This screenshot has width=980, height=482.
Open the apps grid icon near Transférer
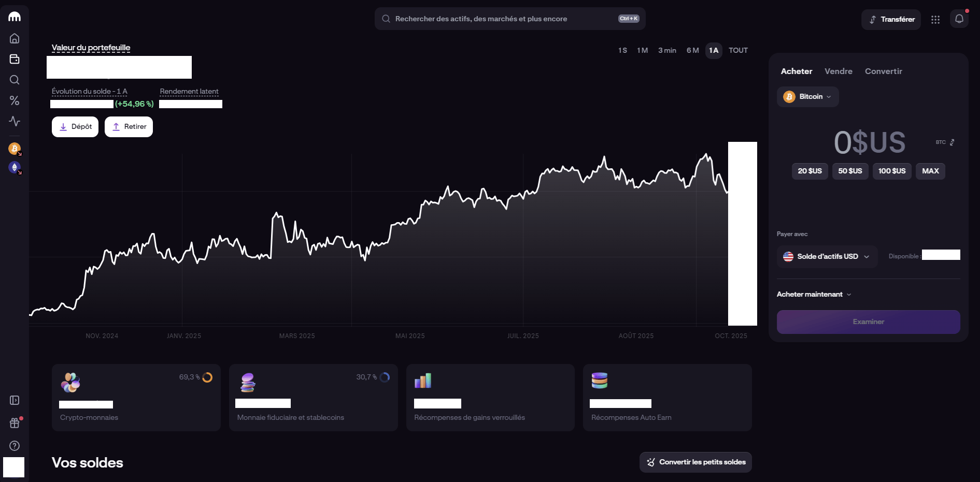(x=935, y=19)
